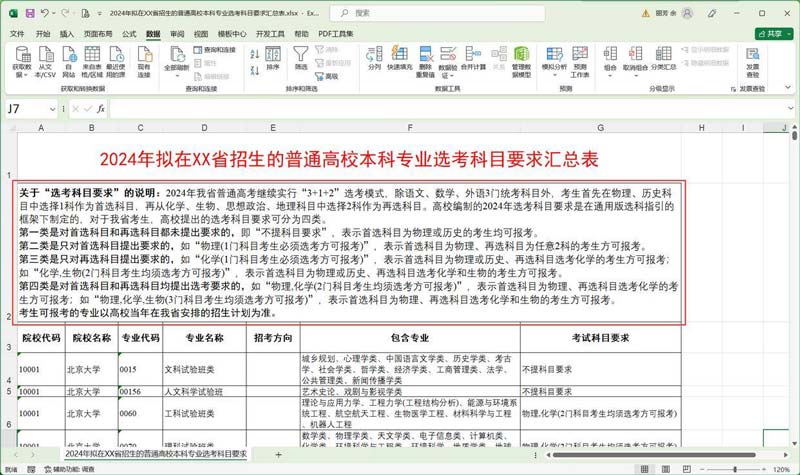Click the 取消组合 (Ungroup) icon
This screenshot has width=800, height=475.
click(x=635, y=54)
